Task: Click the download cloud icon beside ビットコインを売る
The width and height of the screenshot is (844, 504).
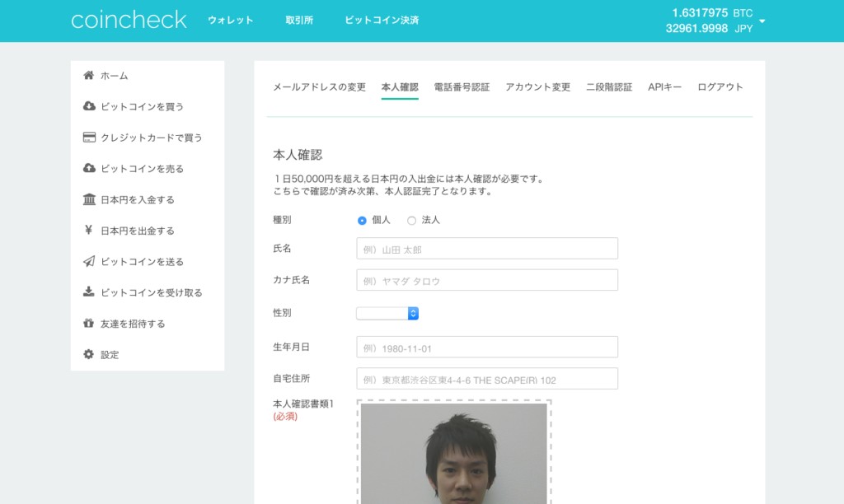Action: (x=88, y=168)
